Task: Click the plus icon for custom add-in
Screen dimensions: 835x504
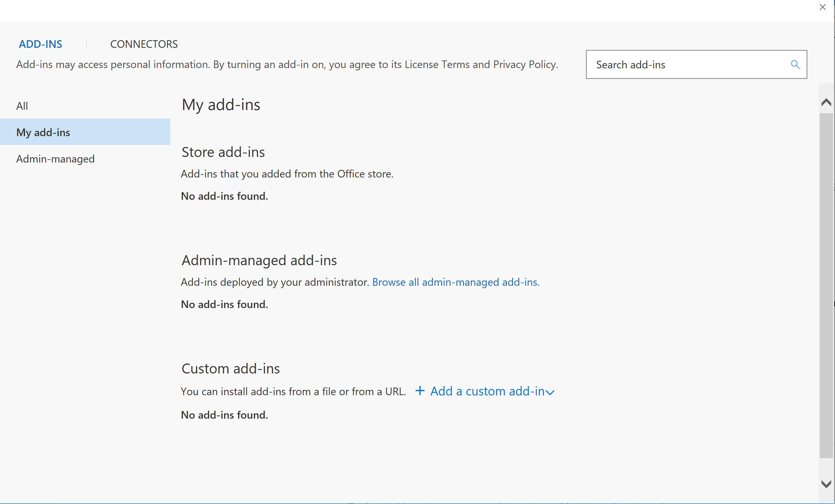Action: (x=420, y=391)
